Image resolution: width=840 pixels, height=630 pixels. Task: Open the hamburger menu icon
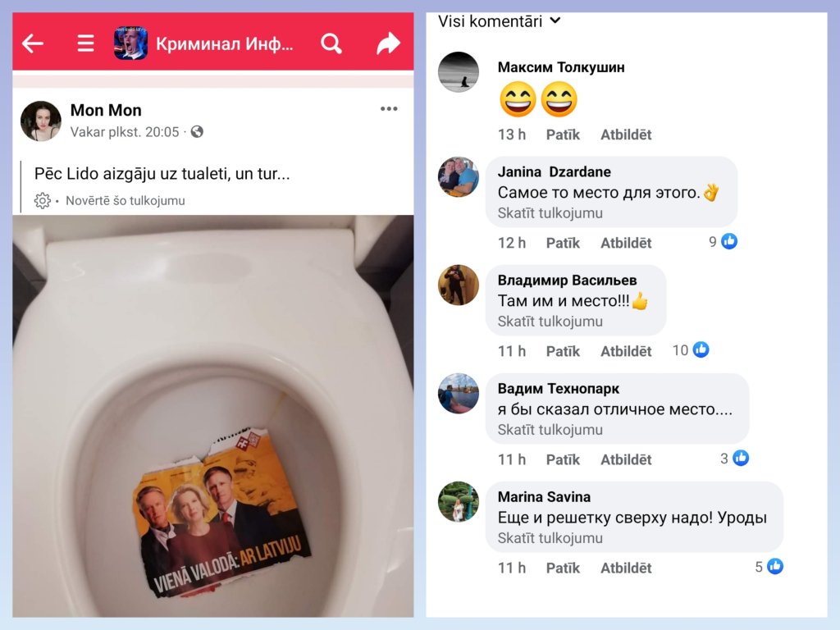click(85, 43)
